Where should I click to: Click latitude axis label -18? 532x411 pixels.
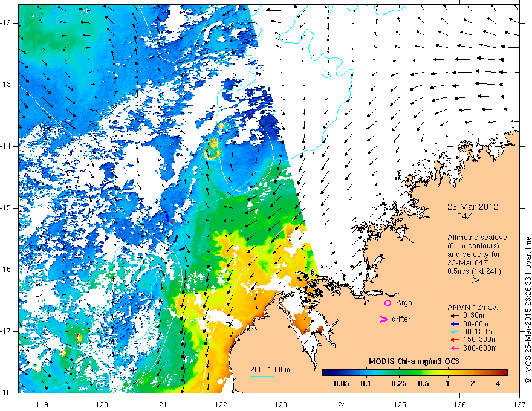(x=7, y=393)
